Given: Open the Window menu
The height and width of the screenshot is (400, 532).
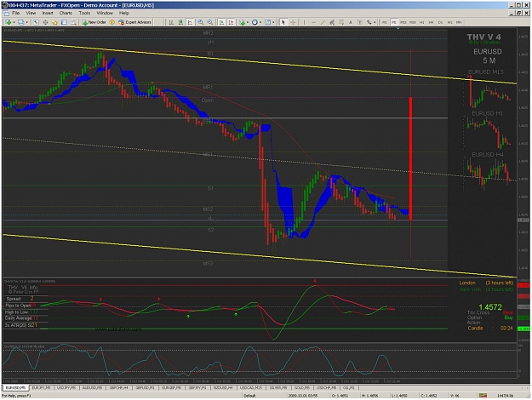Looking at the screenshot, I should pos(105,13).
